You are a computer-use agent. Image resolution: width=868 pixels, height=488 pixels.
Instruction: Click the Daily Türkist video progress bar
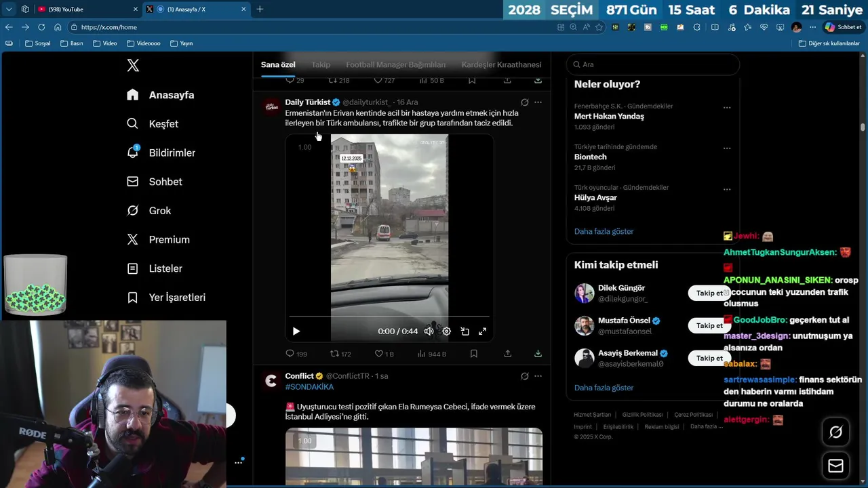tap(389, 317)
